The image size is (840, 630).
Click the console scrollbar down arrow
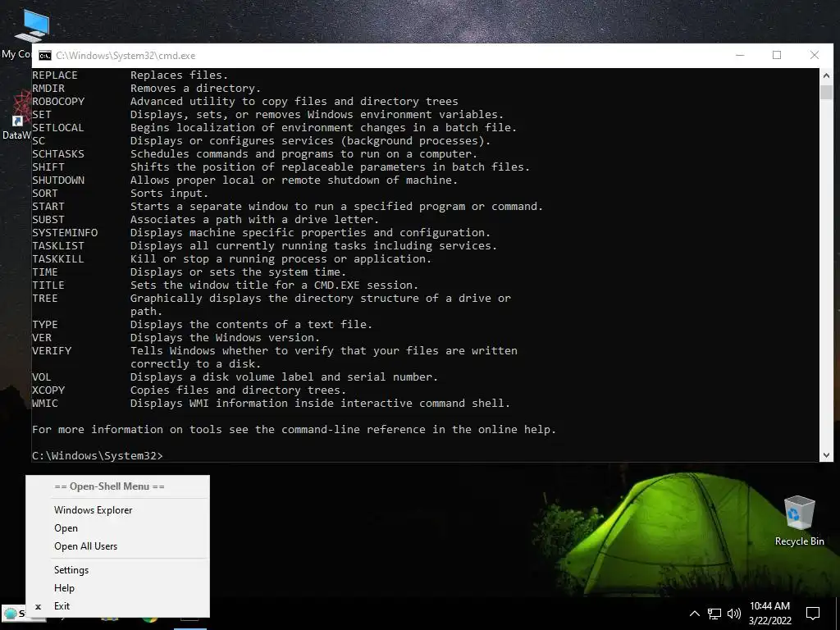pyautogui.click(x=826, y=455)
